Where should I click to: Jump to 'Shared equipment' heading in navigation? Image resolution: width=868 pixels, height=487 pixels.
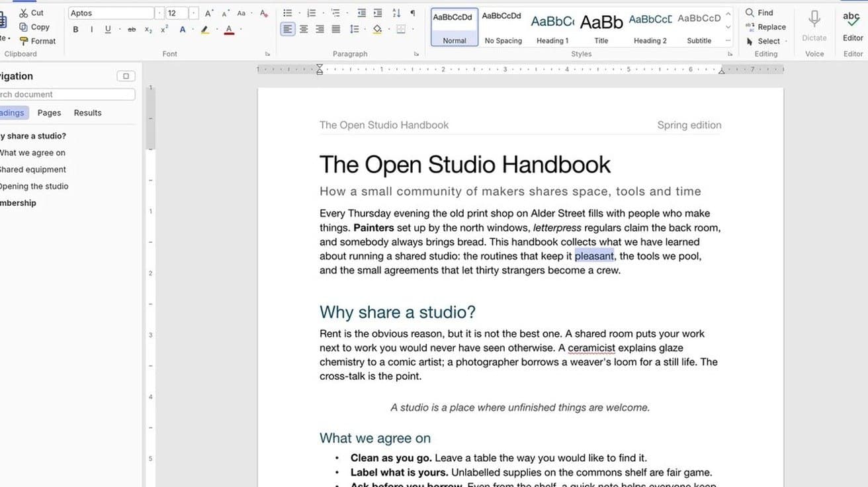pos(33,169)
